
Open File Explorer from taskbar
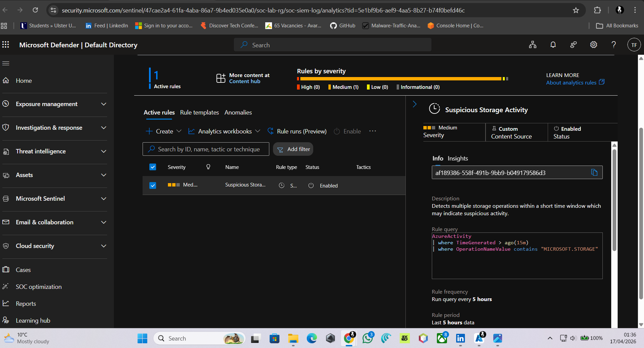293,338
